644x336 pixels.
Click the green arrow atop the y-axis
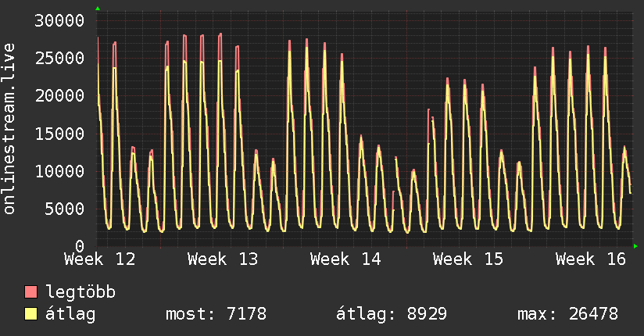tap(98, 9)
